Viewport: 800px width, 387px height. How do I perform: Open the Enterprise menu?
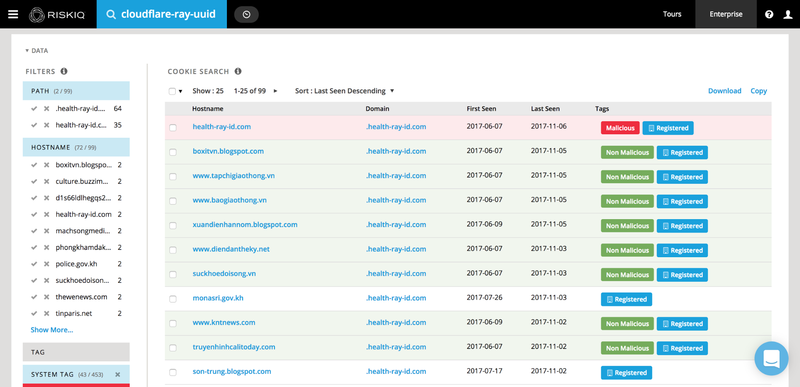726,14
